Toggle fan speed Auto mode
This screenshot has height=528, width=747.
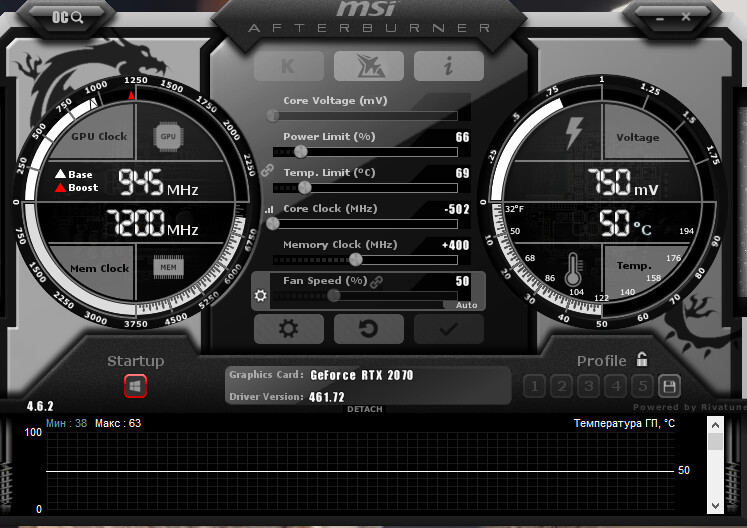[x=466, y=305]
